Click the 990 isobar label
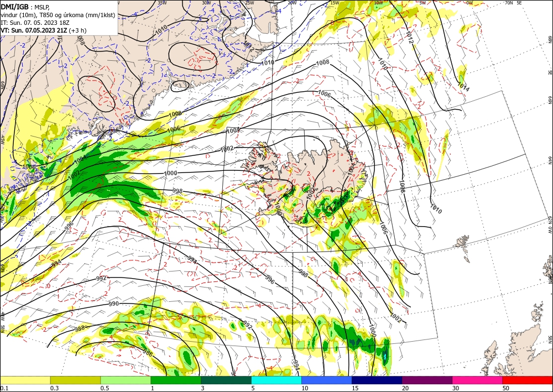Viewport: 553px width, 392px height. [113, 304]
